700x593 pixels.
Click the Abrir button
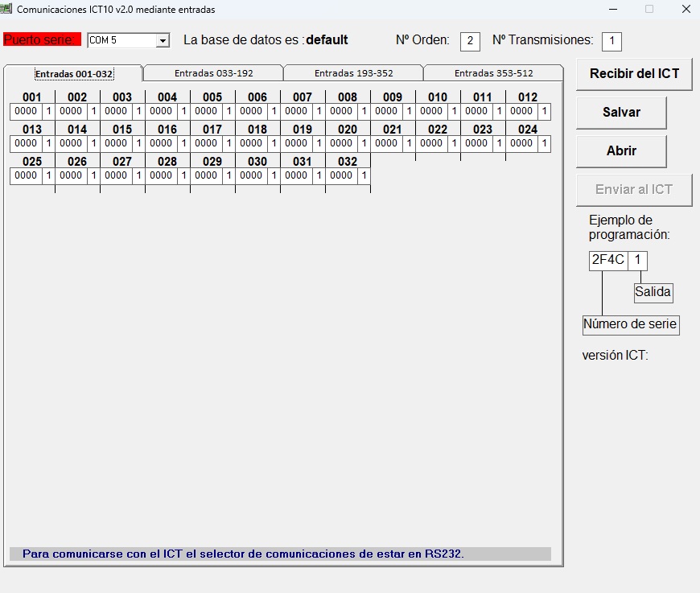[621, 151]
